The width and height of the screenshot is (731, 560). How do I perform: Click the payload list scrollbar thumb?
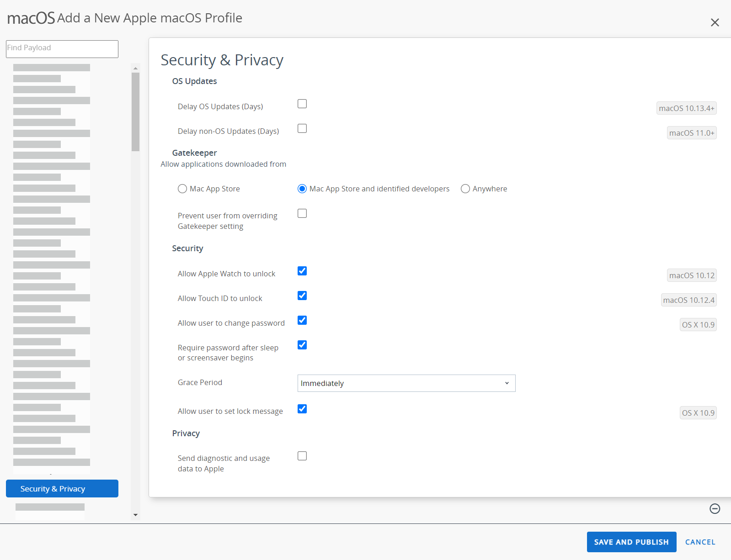[x=135, y=112]
